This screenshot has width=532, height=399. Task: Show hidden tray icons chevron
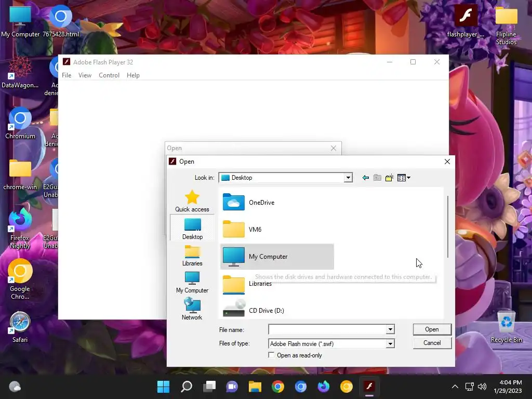[x=455, y=387]
